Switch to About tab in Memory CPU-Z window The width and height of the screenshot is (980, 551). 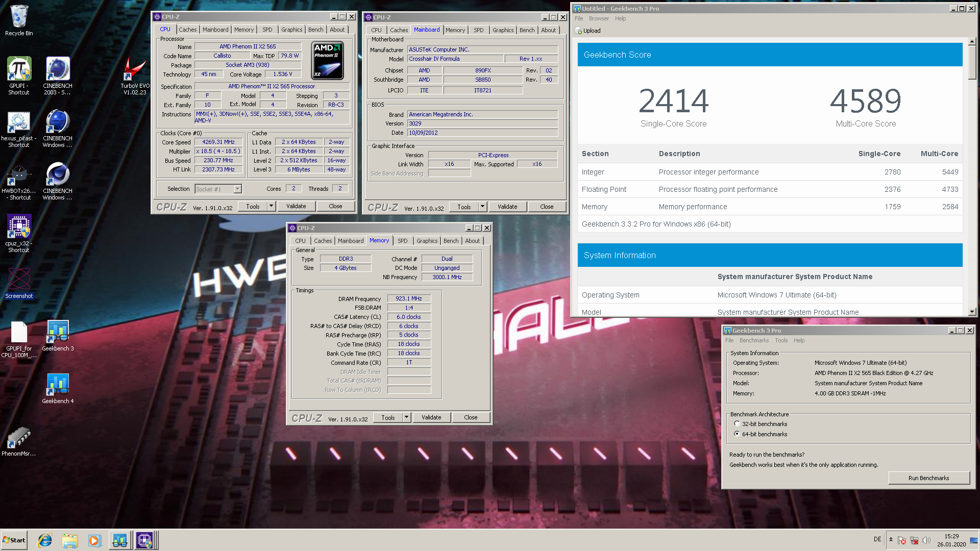pos(472,241)
